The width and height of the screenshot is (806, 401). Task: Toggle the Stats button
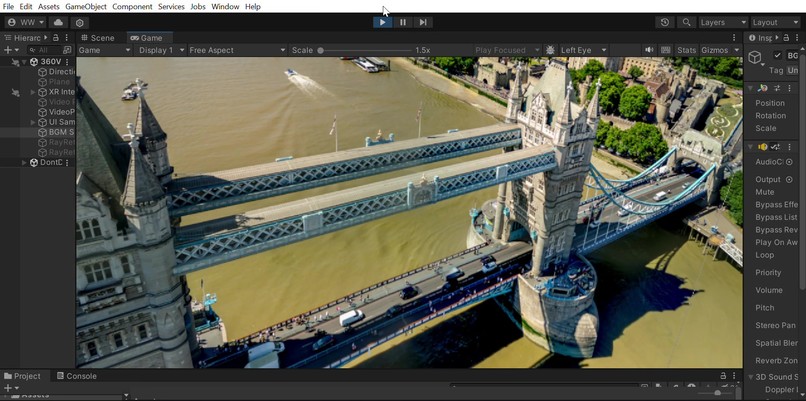pos(686,50)
